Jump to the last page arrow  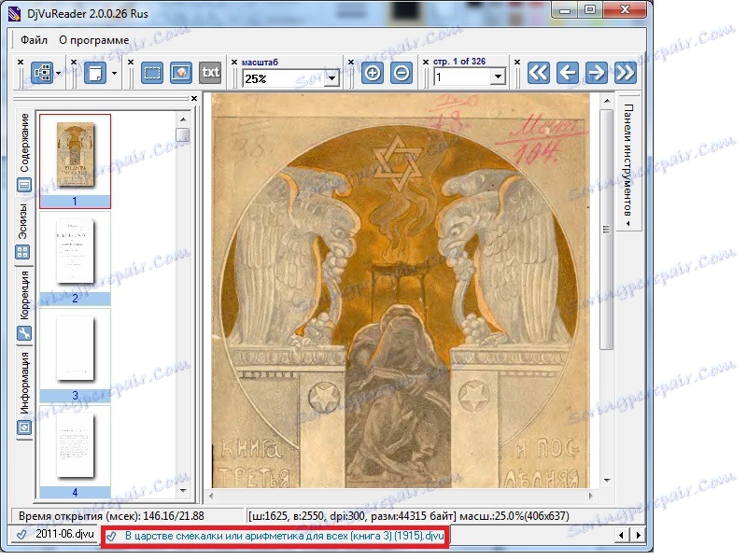pos(626,74)
